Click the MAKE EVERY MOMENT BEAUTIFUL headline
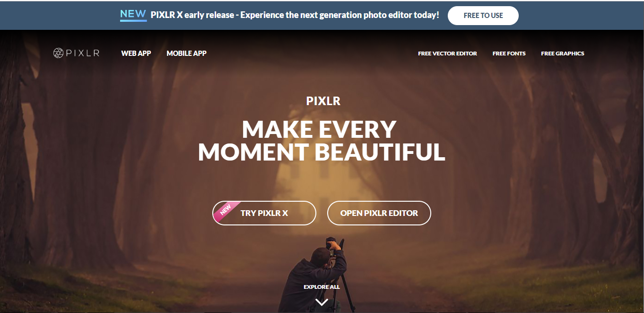This screenshot has height=313, width=644. [x=322, y=141]
